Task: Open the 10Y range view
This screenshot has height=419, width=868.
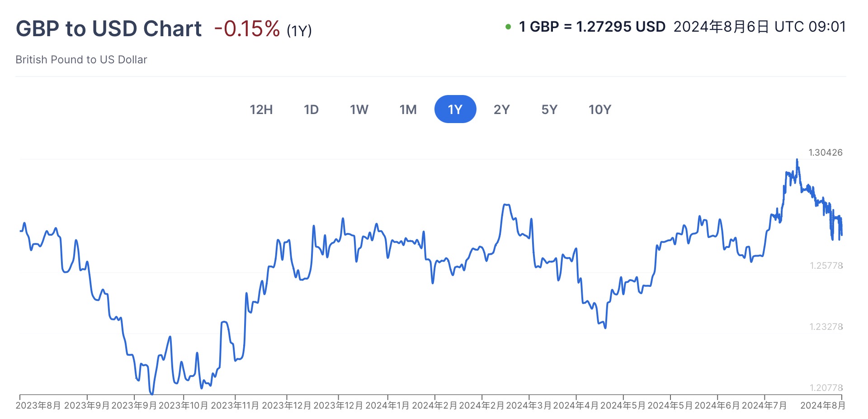Action: click(x=599, y=110)
